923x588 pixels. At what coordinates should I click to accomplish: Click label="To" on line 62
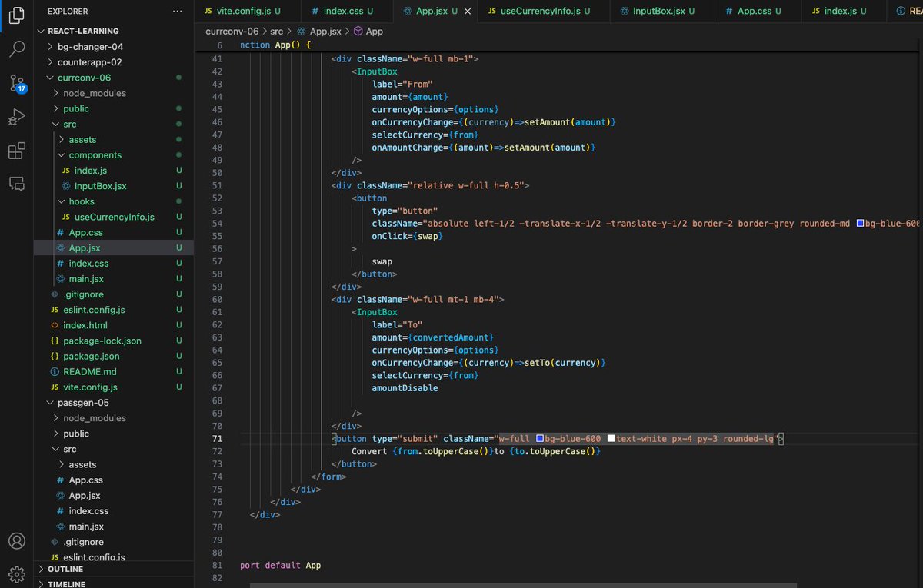(x=397, y=324)
